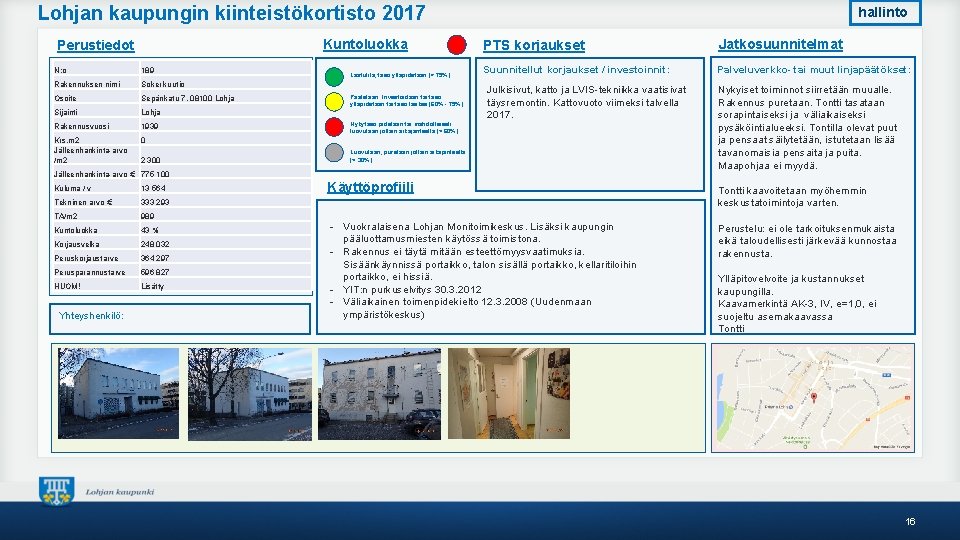The width and height of the screenshot is (960, 540).
Task: Click the Rakennusvuosi row label
Action: [82, 126]
